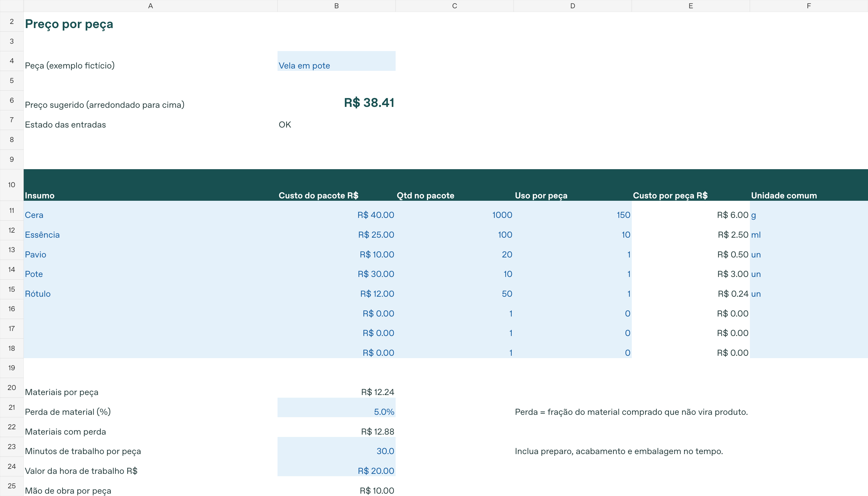Click the 'Uso por peça' header cell

click(x=573, y=185)
